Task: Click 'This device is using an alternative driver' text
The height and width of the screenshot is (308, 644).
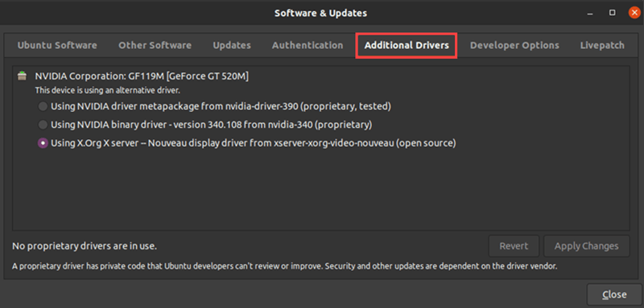Action: click(108, 90)
